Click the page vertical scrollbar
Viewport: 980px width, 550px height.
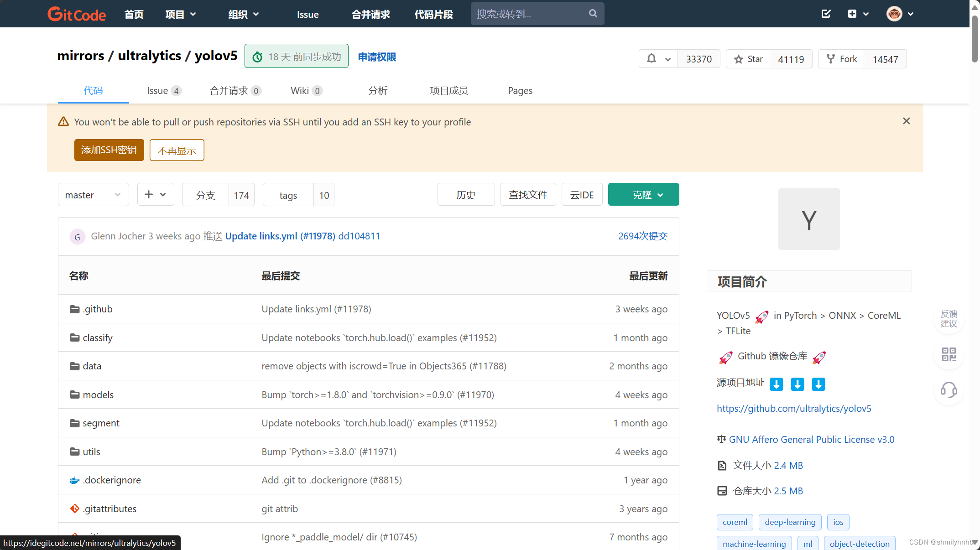(x=975, y=39)
